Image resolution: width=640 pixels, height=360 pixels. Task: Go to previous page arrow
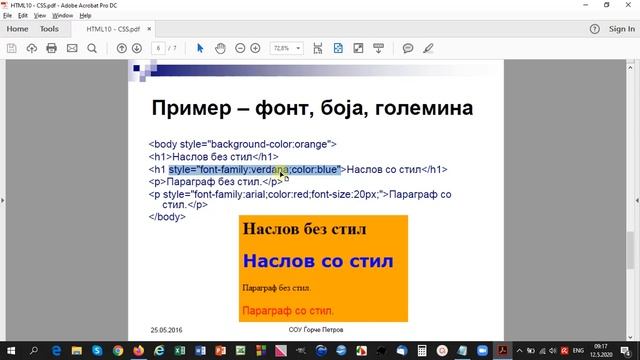click(x=122, y=48)
